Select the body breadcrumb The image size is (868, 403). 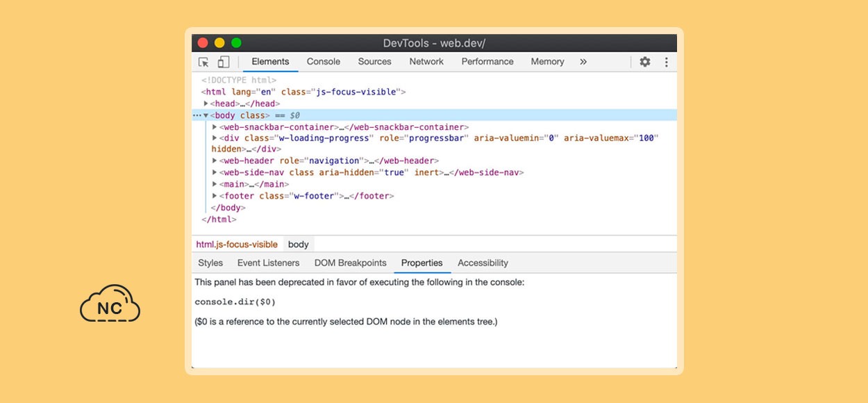pyautogui.click(x=299, y=245)
